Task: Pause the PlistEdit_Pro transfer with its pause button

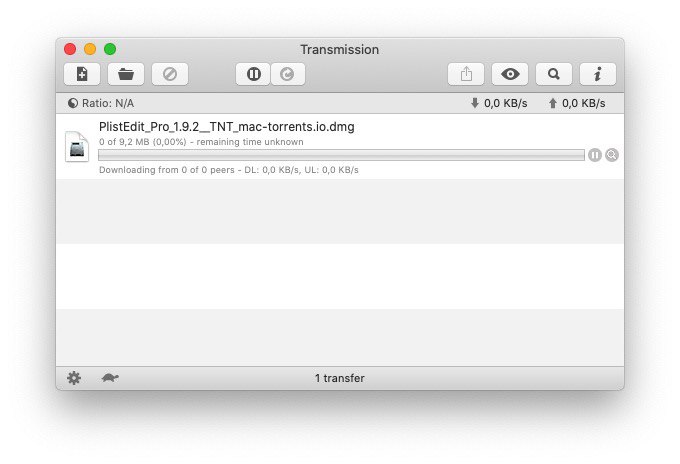Action: click(x=595, y=155)
